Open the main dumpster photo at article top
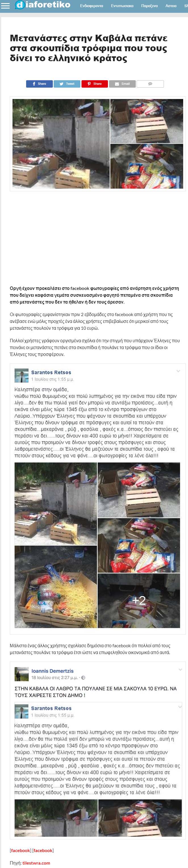Image resolution: width=188 pixels, height=868 pixels. (x=61, y=144)
